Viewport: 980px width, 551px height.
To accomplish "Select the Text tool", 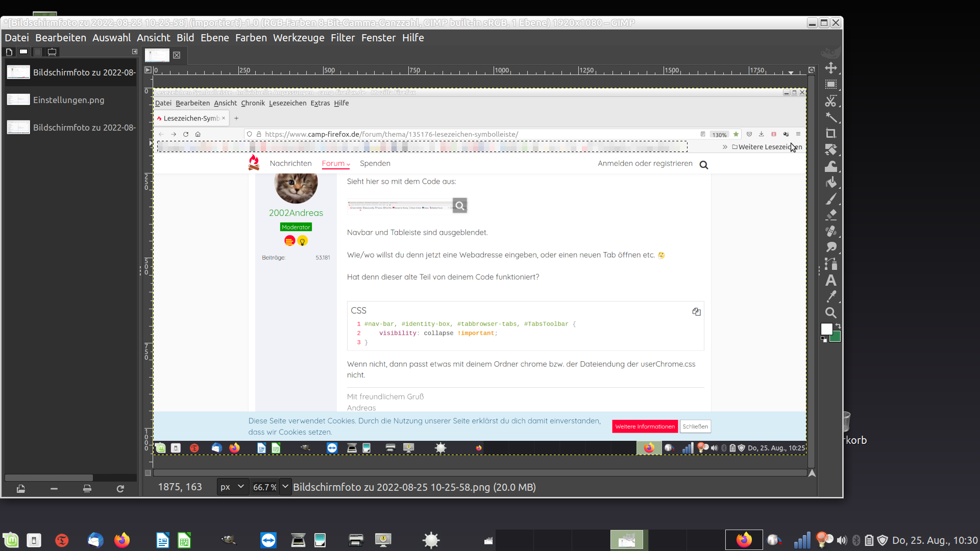I will [831, 280].
